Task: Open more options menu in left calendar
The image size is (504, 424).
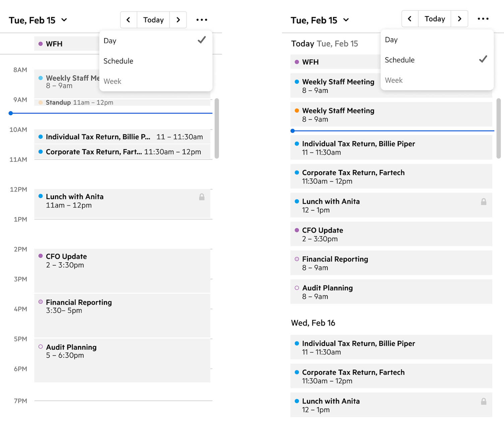Action: click(x=202, y=20)
